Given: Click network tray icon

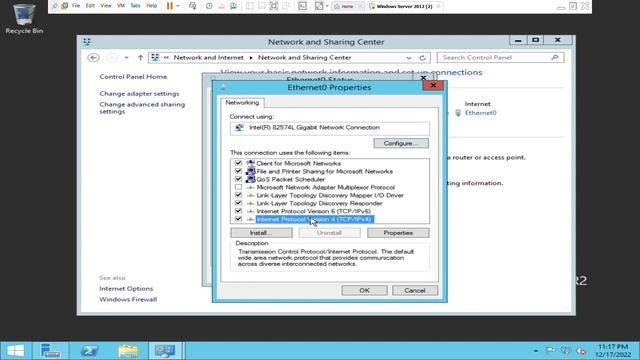Looking at the screenshot, I should tap(566, 351).
